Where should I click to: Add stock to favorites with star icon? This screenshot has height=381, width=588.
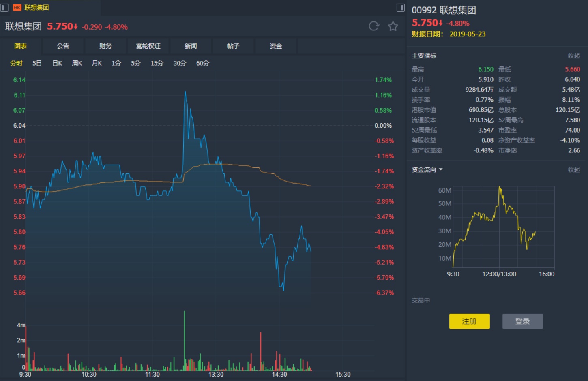point(393,26)
